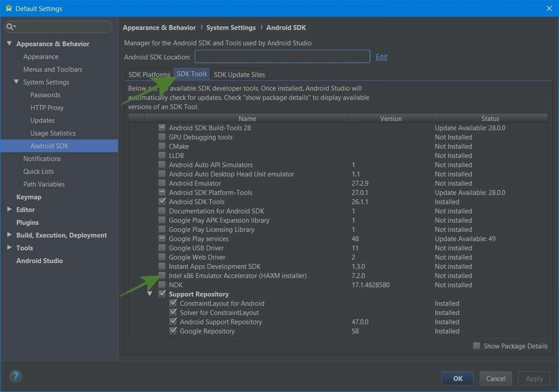Image resolution: width=559 pixels, height=392 pixels.
Task: Check the Google Web Driver checkbox
Action: point(162,257)
